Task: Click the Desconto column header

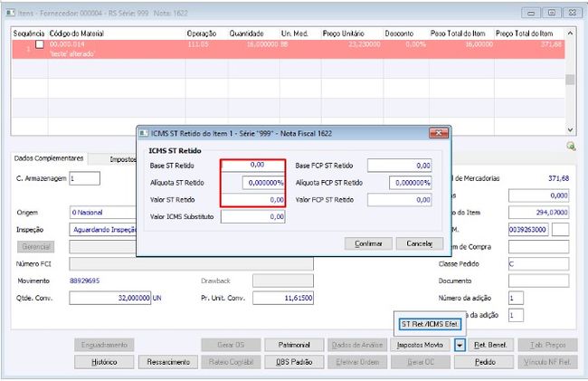Action: pyautogui.click(x=399, y=33)
